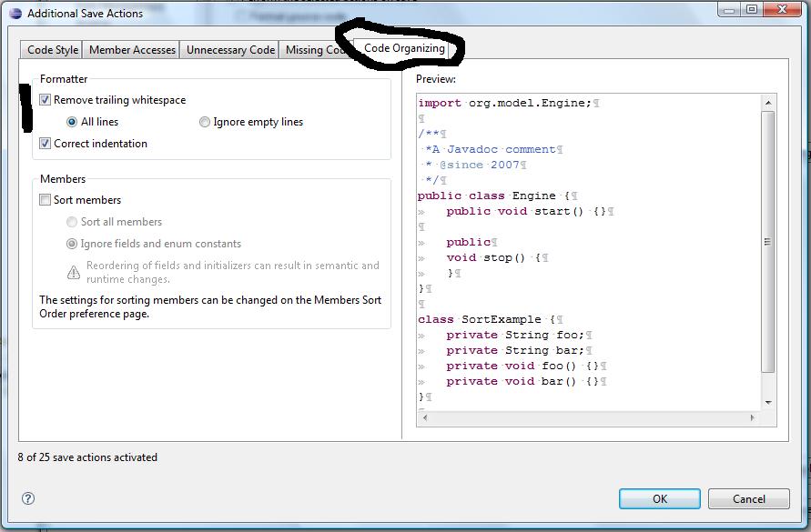
Task: Switch to the Member Accesses tab
Action: point(132,50)
